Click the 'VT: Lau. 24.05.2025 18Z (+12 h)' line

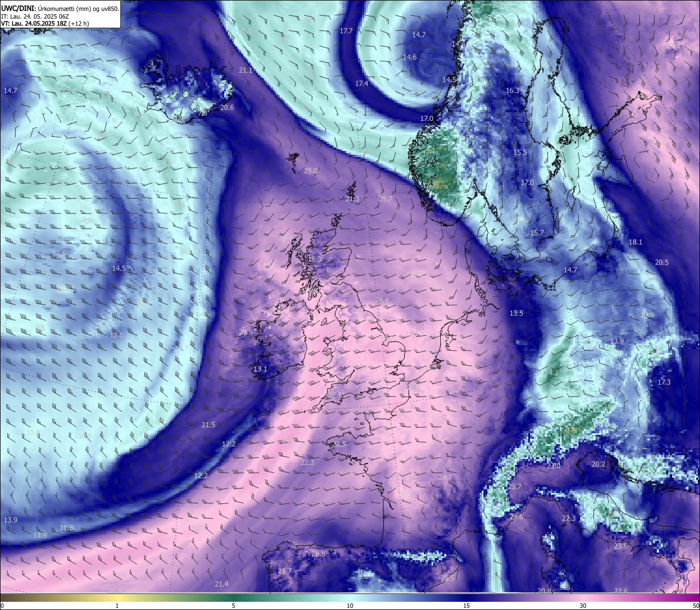click(x=45, y=24)
